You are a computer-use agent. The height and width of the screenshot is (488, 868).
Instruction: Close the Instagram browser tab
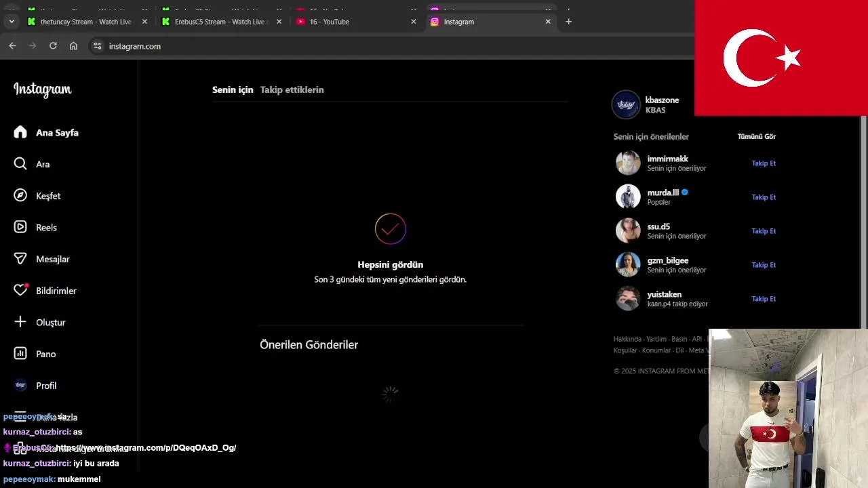(x=548, y=22)
